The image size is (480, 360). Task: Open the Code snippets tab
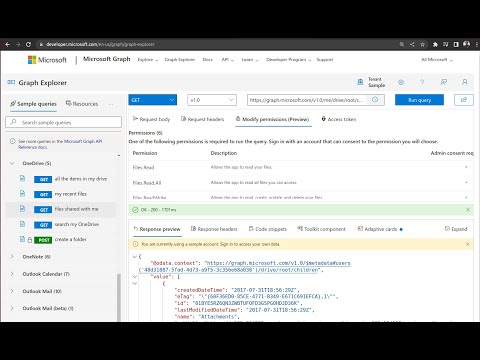point(268,229)
